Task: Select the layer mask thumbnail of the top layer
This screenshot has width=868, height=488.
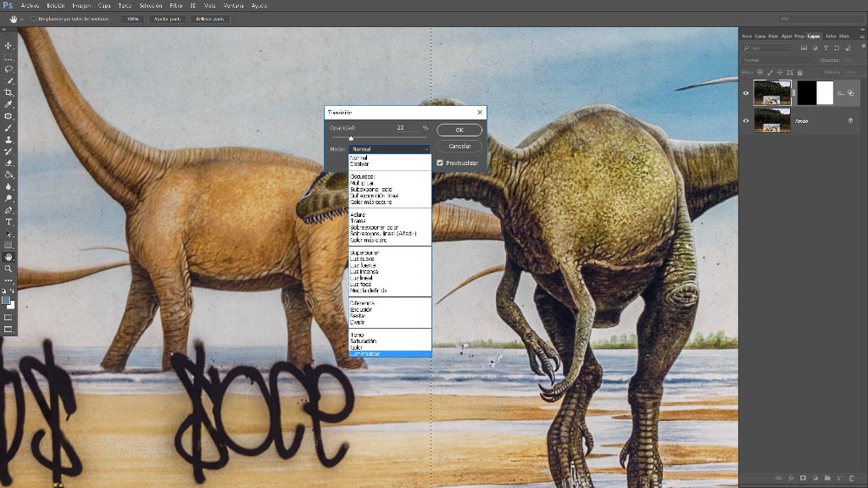Action: pyautogui.click(x=815, y=93)
